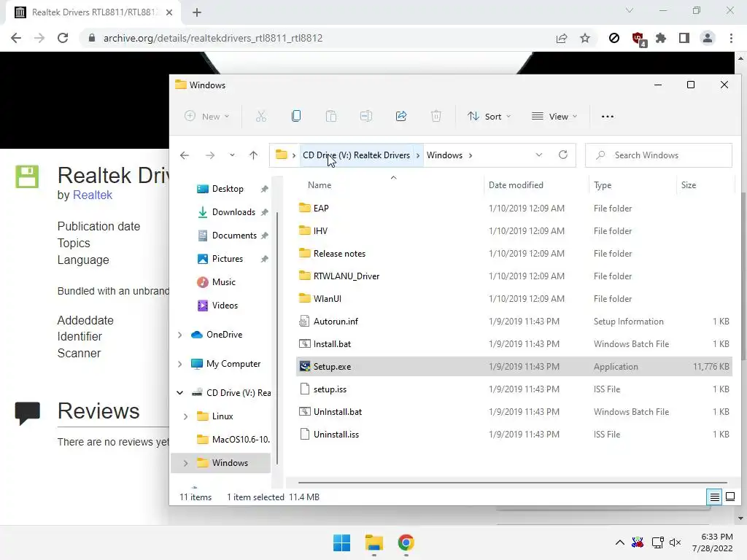Select the Install.bat file
Screen dimensions: 747x560
point(514,344)
